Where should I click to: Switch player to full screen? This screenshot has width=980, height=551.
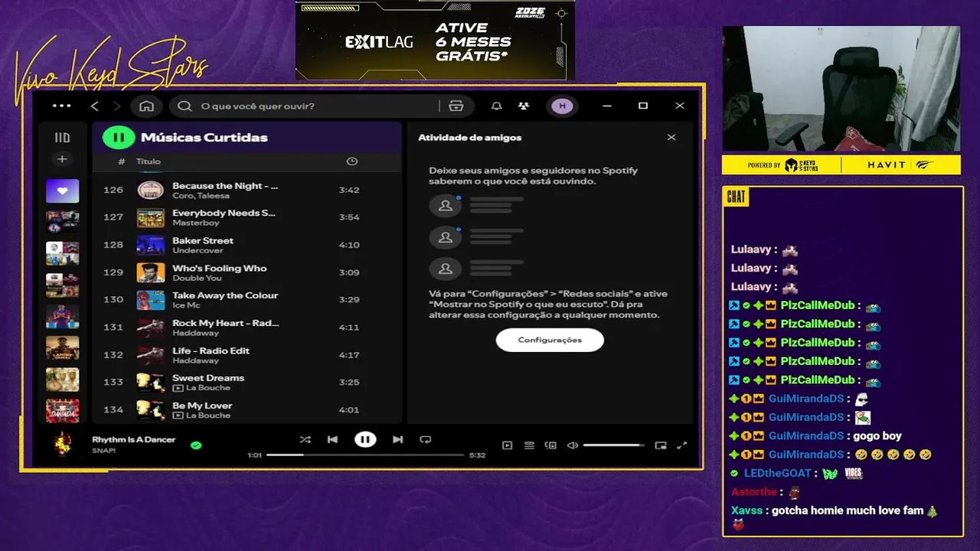pos(682,445)
